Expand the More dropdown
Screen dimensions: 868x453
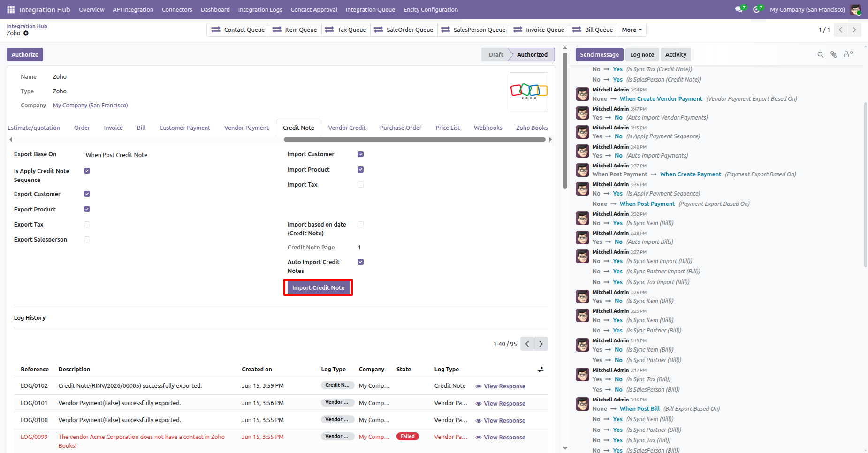coord(632,30)
